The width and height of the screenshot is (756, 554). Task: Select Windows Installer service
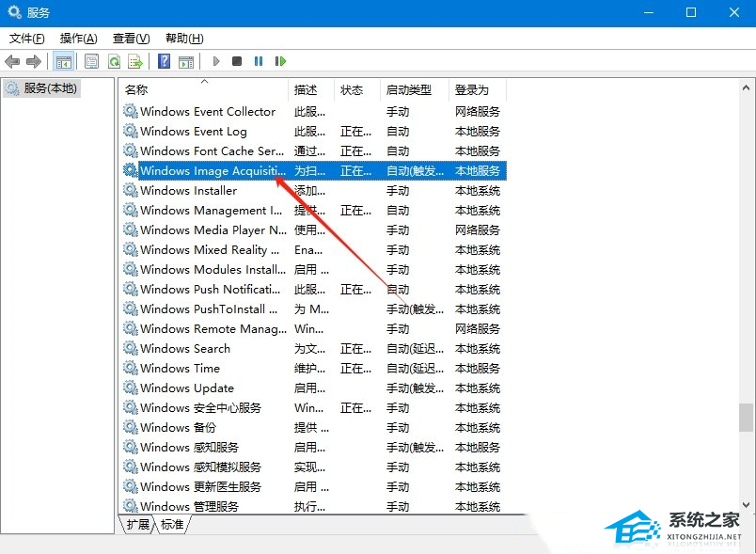[x=314, y=190]
